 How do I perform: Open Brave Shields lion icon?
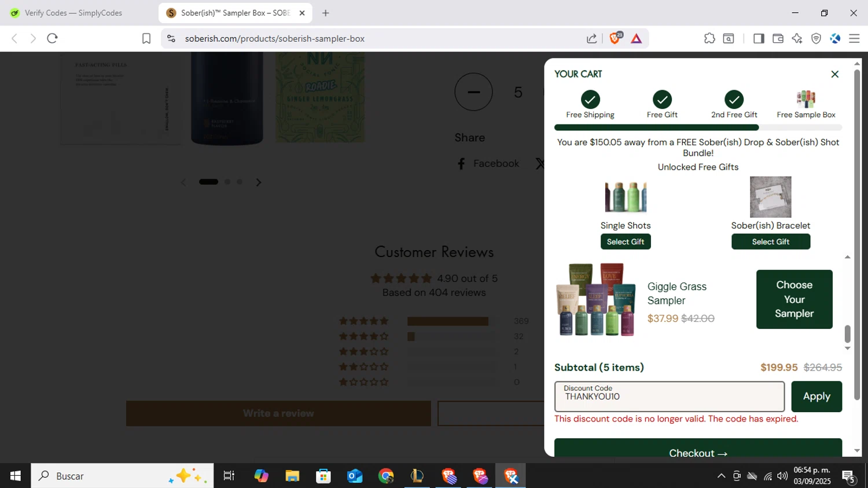(615, 38)
